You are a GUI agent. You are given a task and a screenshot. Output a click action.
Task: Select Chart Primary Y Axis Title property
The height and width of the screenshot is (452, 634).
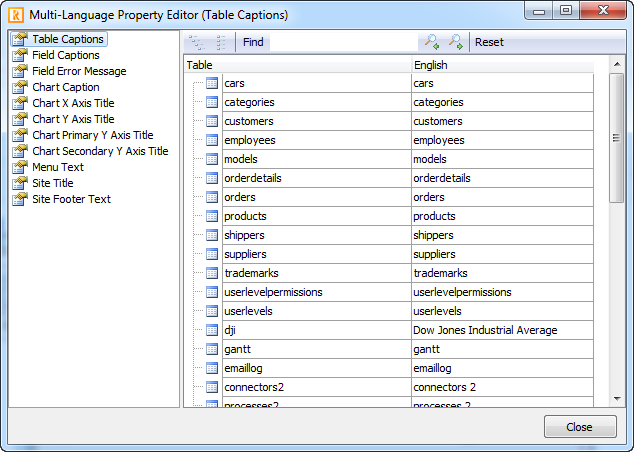pos(93,135)
